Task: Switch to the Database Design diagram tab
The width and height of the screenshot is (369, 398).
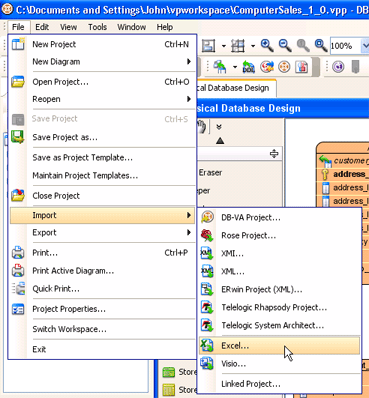Action: [x=237, y=88]
